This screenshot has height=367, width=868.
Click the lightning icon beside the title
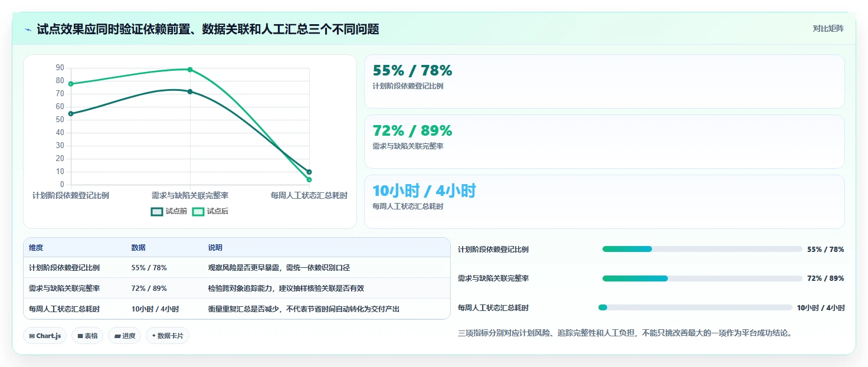click(28, 29)
